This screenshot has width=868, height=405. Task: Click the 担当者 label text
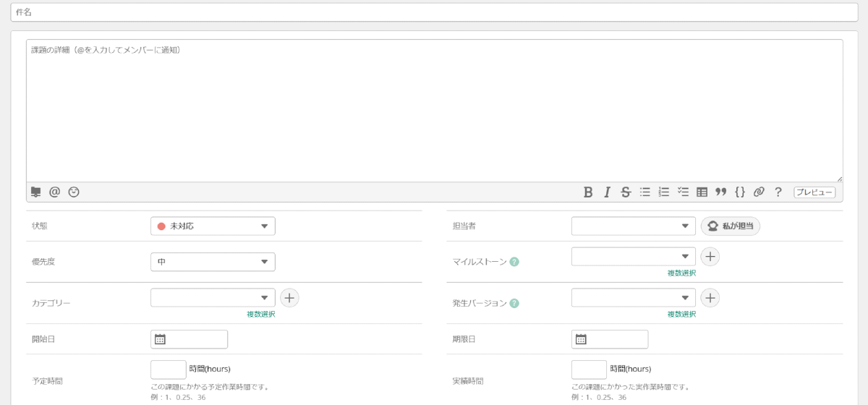(x=464, y=226)
